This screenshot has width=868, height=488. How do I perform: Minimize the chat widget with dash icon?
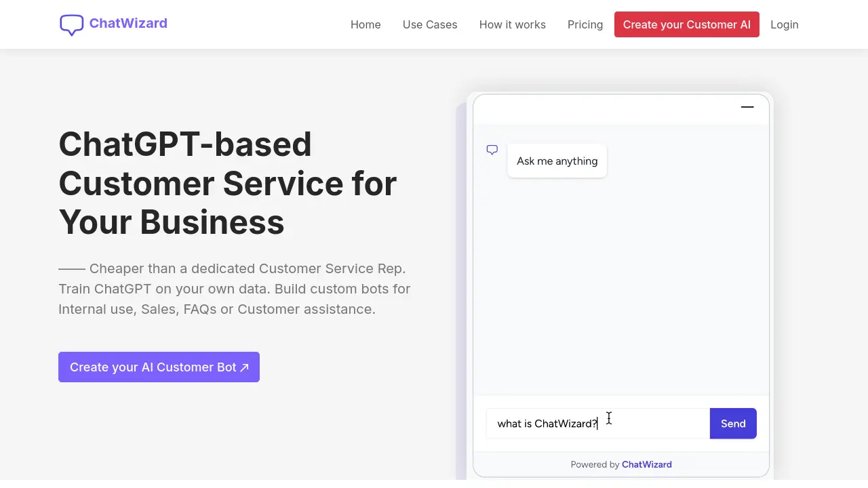pos(747,107)
